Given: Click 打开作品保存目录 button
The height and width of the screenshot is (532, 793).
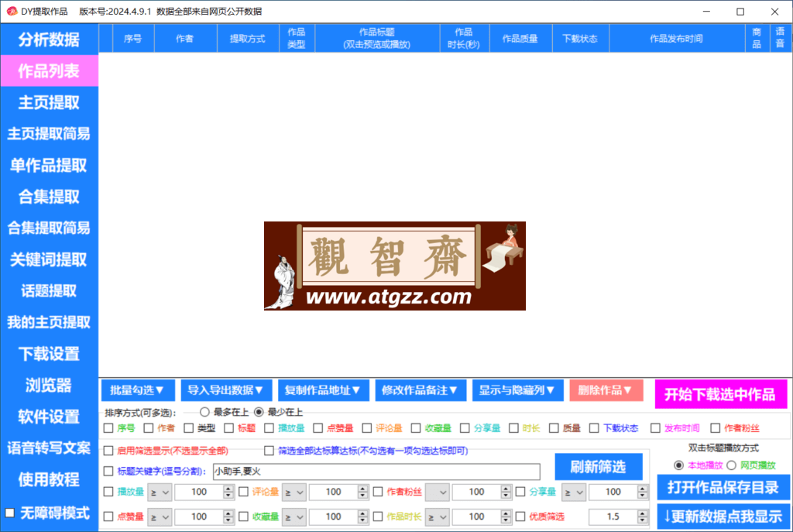Looking at the screenshot, I should point(723,488).
